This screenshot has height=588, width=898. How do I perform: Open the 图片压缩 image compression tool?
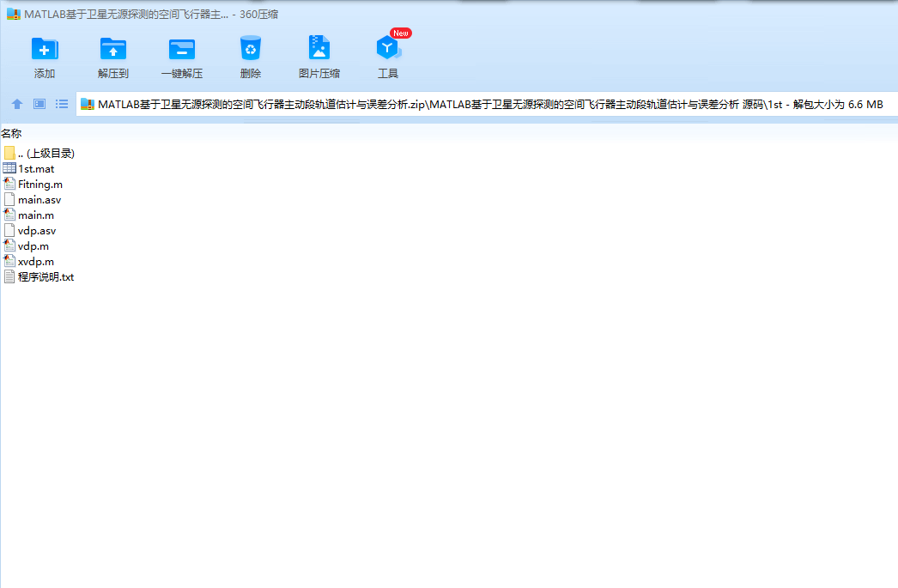pos(319,48)
